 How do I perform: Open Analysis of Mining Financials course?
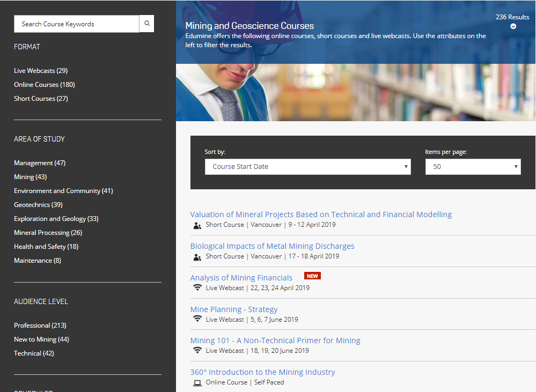click(x=241, y=278)
